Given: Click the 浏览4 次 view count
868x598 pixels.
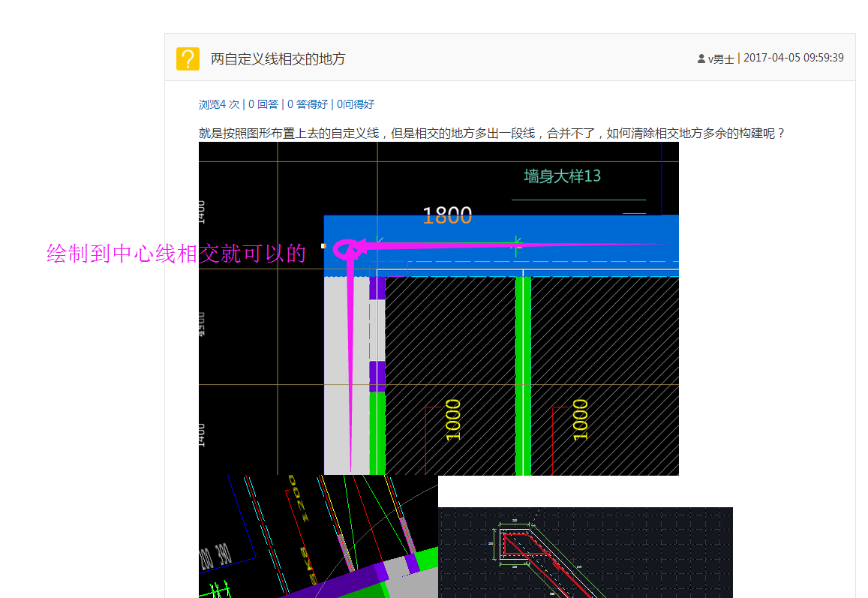Looking at the screenshot, I should 219,104.
